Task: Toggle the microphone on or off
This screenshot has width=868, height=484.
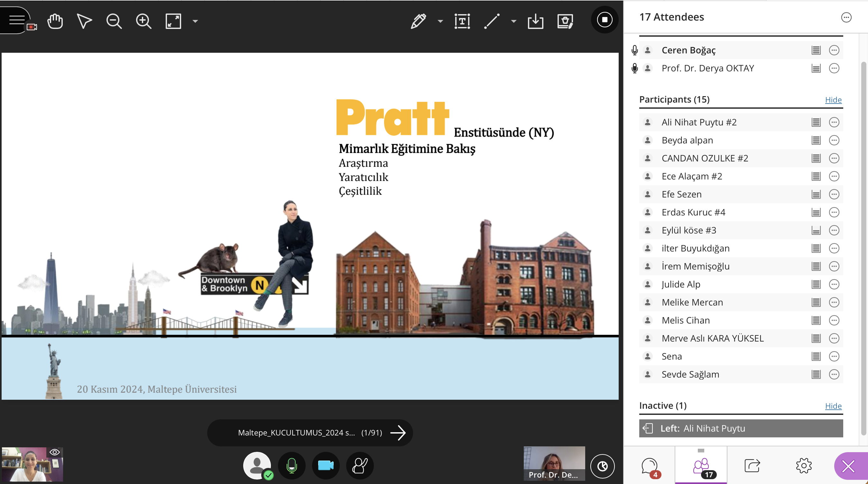Action: (x=291, y=465)
